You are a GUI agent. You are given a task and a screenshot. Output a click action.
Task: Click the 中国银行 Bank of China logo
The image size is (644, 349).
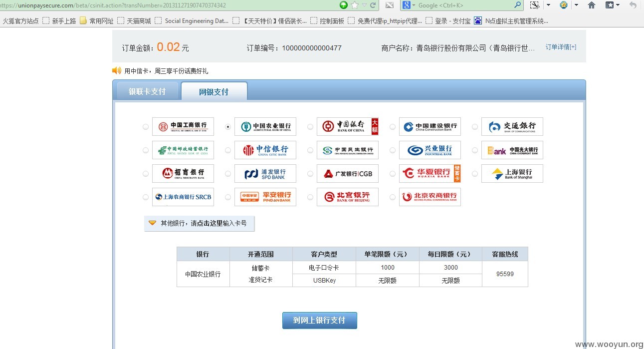[x=348, y=126]
